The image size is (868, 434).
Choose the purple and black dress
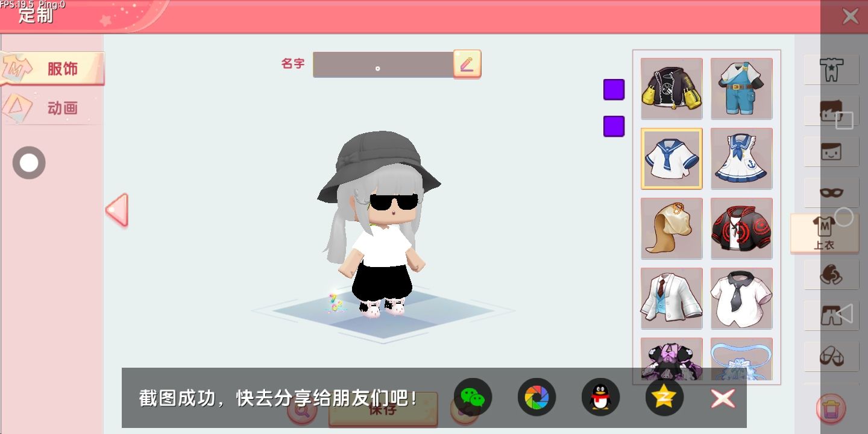click(x=671, y=359)
